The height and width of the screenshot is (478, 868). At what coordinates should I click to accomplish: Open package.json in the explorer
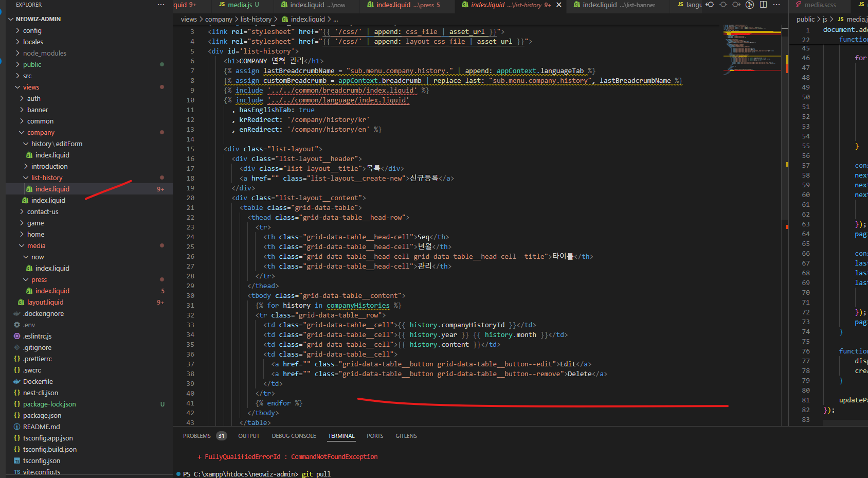point(89,415)
